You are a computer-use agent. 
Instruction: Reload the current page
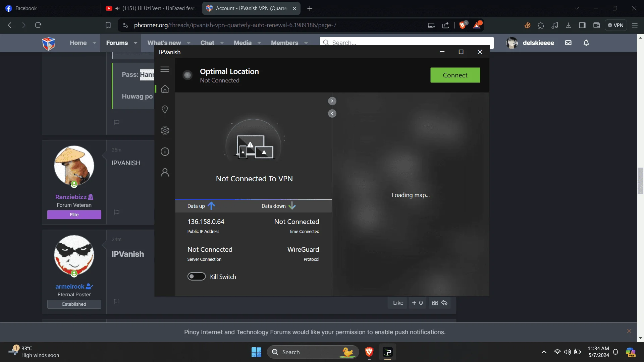click(x=38, y=25)
